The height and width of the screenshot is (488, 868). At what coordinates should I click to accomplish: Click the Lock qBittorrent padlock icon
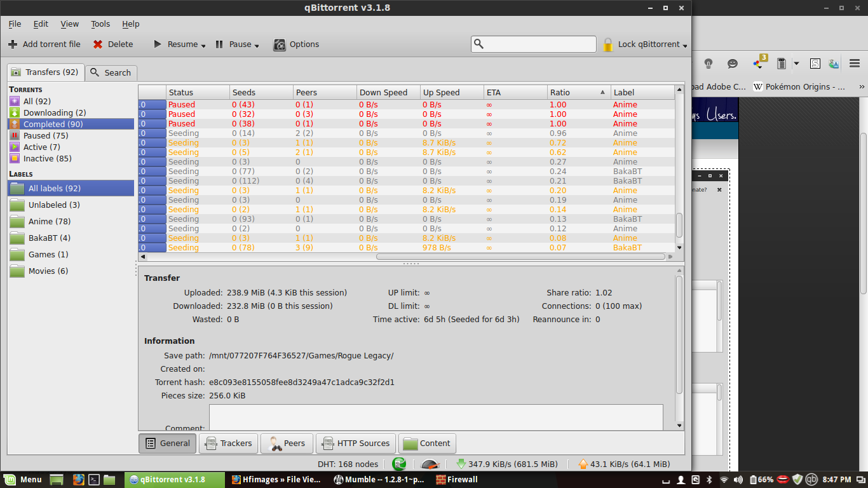point(608,44)
